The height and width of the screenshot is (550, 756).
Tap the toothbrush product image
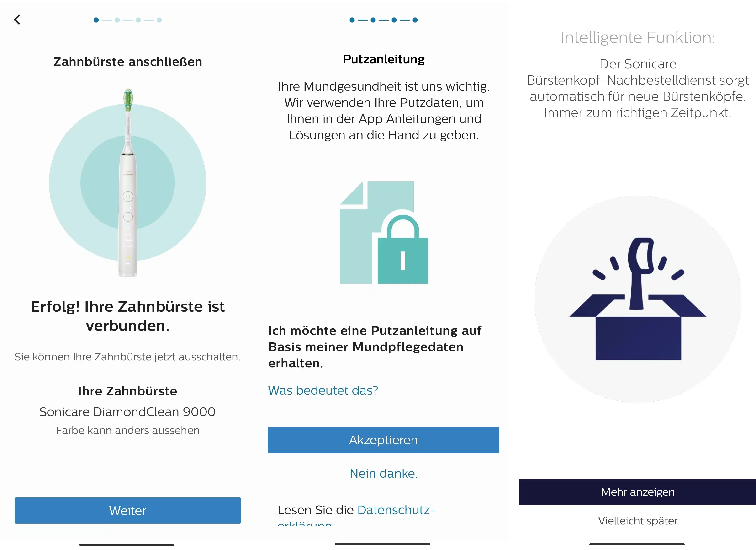(128, 182)
